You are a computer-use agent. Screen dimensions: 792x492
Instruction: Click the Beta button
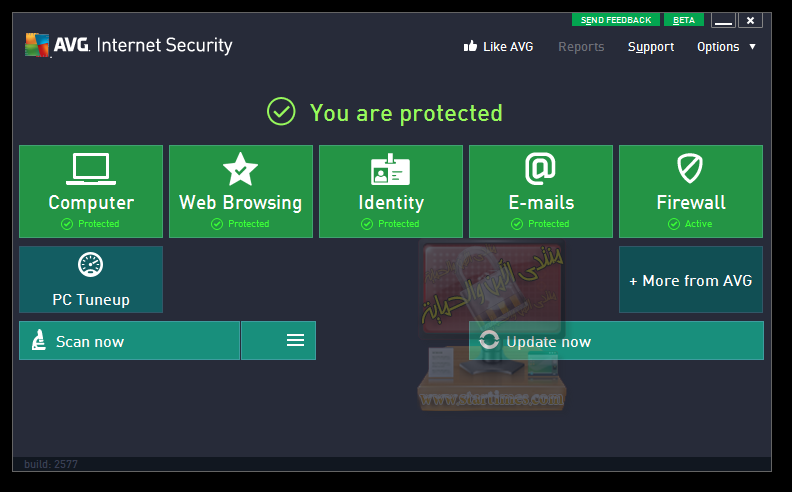click(684, 20)
